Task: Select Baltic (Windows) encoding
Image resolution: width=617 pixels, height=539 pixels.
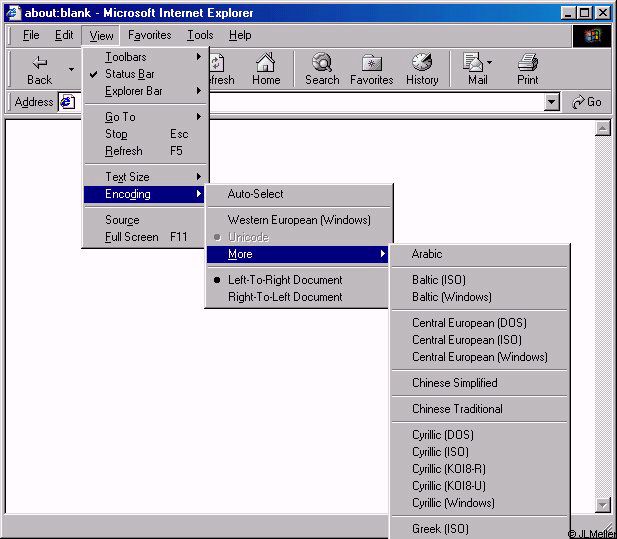Action: (x=479, y=297)
